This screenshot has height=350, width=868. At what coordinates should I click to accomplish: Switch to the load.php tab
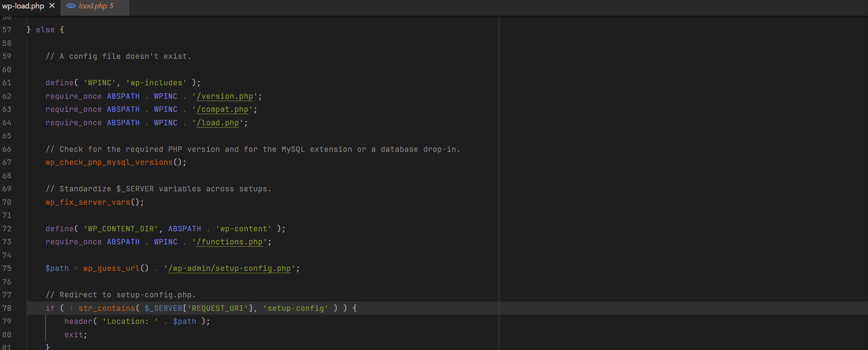(x=93, y=6)
